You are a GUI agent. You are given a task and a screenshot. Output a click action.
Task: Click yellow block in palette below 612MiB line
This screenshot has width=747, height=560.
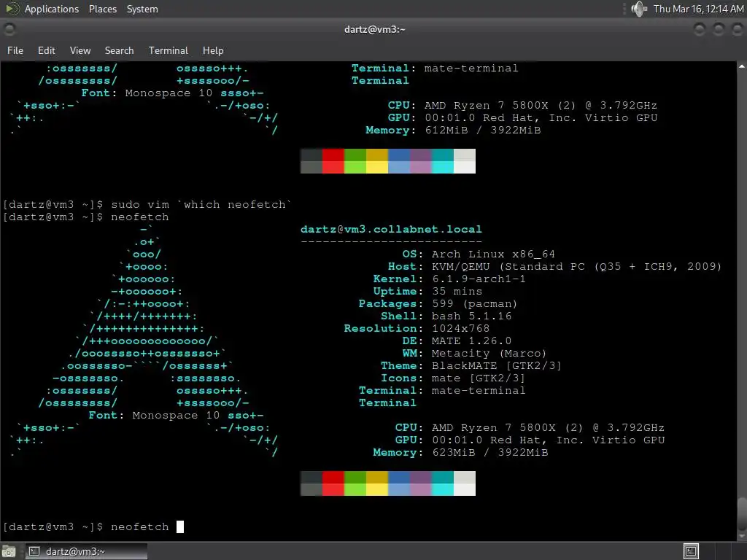click(377, 161)
